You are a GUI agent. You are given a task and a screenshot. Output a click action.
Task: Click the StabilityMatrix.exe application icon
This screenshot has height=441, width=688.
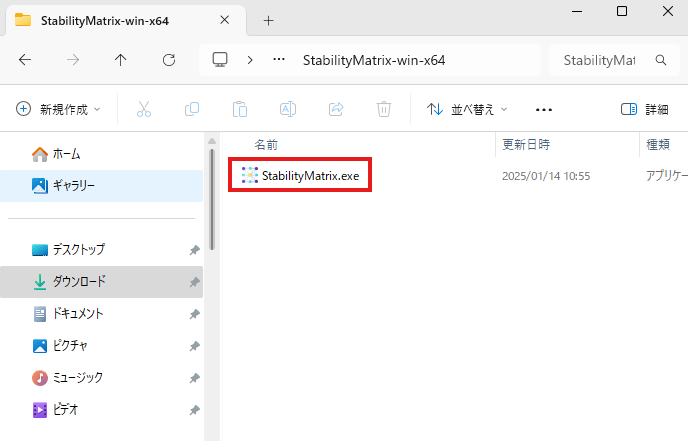250,175
